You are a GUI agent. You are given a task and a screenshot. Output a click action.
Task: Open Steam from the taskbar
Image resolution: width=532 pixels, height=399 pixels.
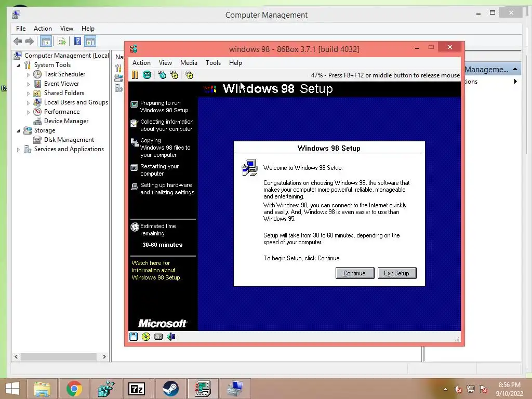pyautogui.click(x=170, y=389)
